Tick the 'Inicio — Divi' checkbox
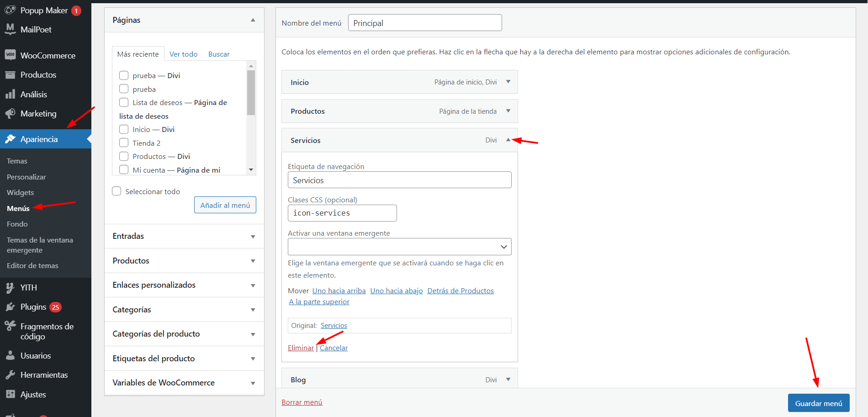The height and width of the screenshot is (417, 868). pos(124,129)
